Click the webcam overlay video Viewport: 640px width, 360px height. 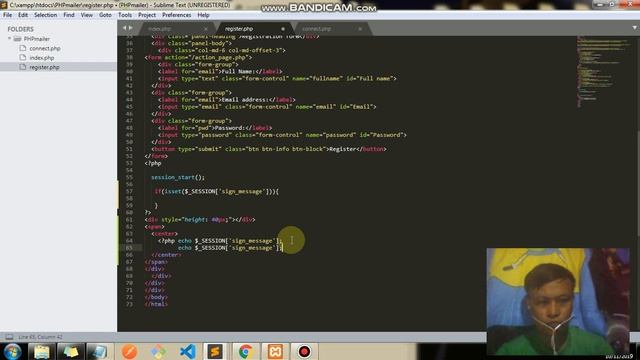click(x=558, y=301)
